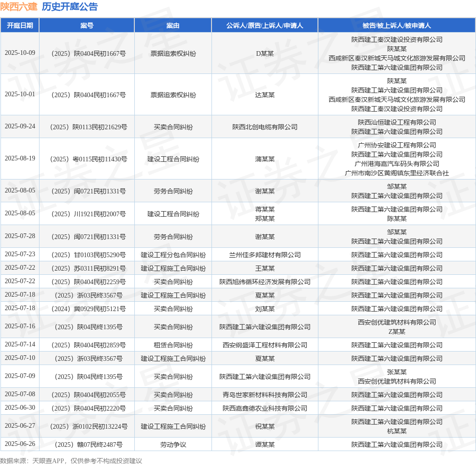Click the date 2025-06-27
The width and height of the screenshot is (476, 465).
click(20, 426)
